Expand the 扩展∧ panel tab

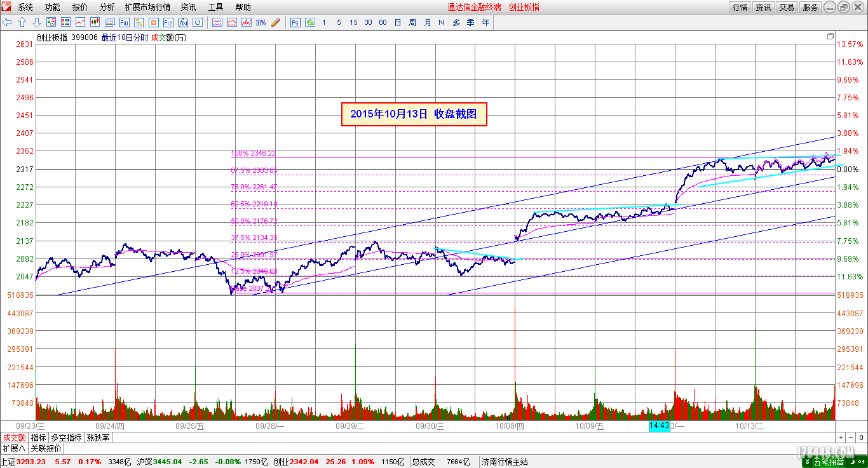click(x=14, y=448)
